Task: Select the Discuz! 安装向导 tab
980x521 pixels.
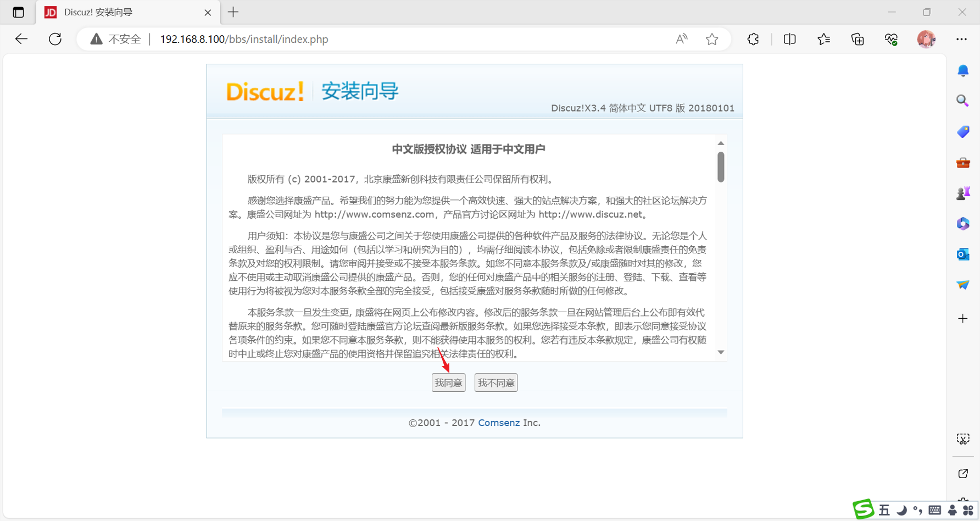Action: coord(128,12)
